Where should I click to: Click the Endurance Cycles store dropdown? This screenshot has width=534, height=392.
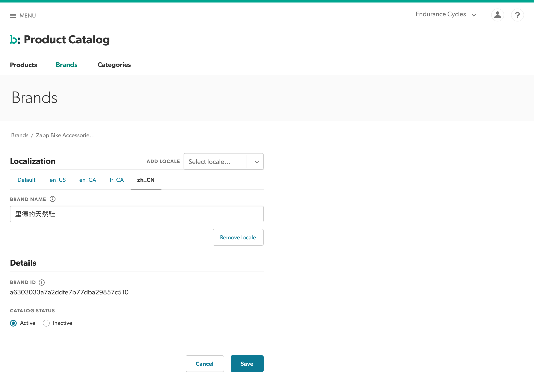446,15
